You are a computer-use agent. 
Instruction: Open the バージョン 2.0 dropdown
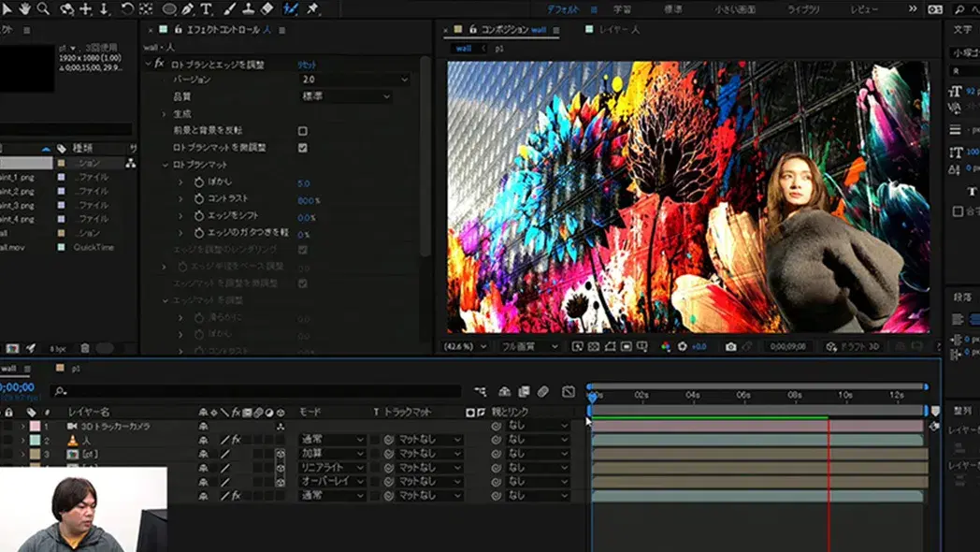pos(354,80)
